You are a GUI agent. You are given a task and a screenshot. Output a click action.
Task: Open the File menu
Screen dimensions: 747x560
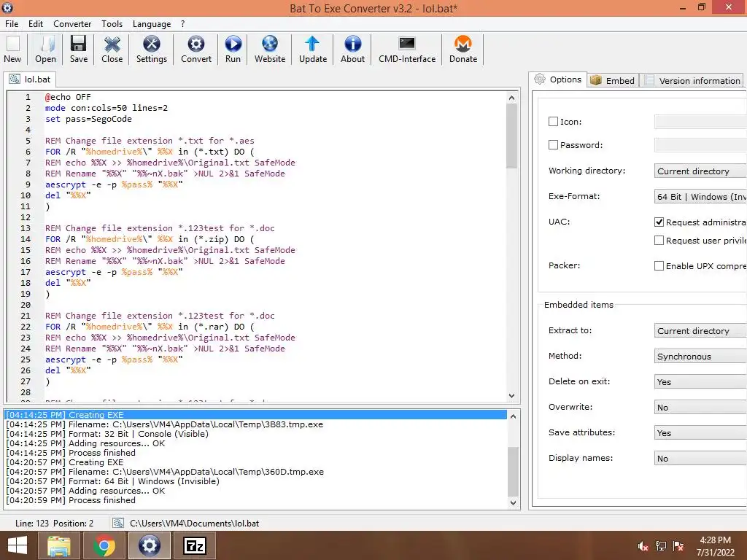pyautogui.click(x=12, y=24)
